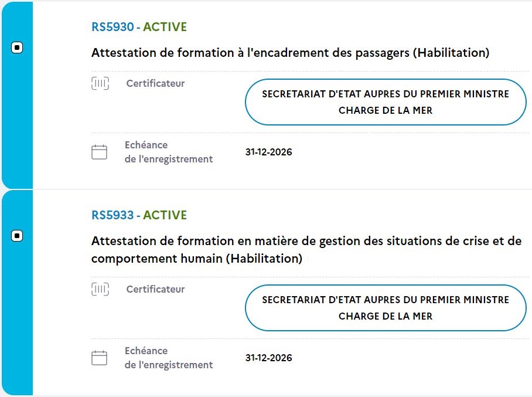This screenshot has width=532, height=397.
Task: Click the ACTIVE status of RS5933
Action: (165, 215)
